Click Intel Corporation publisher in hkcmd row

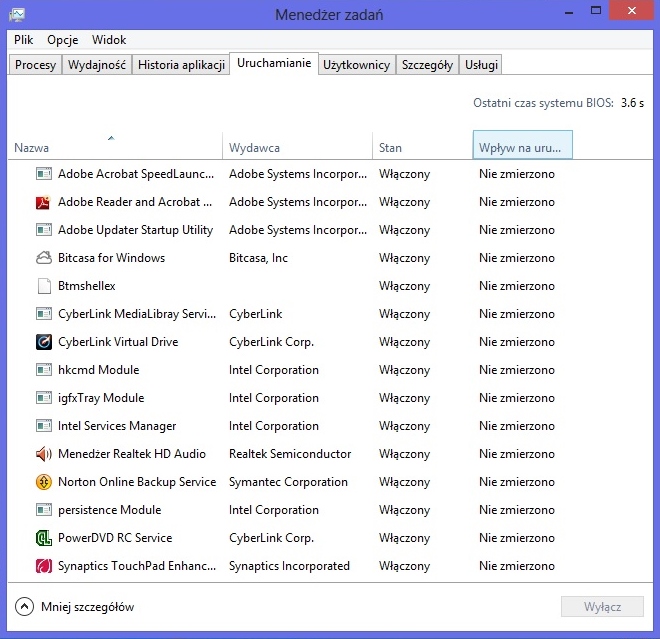click(274, 370)
